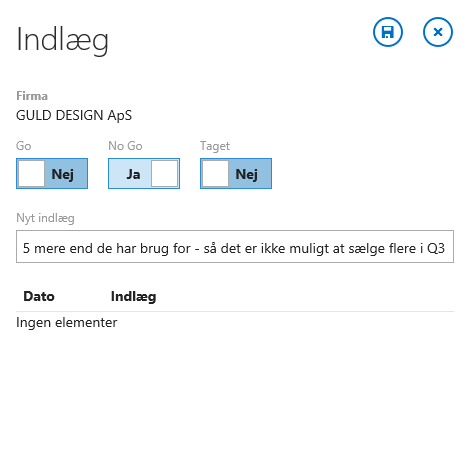Select the company name GULD DESIGN ApS
This screenshot has height=467, width=473.
74,116
